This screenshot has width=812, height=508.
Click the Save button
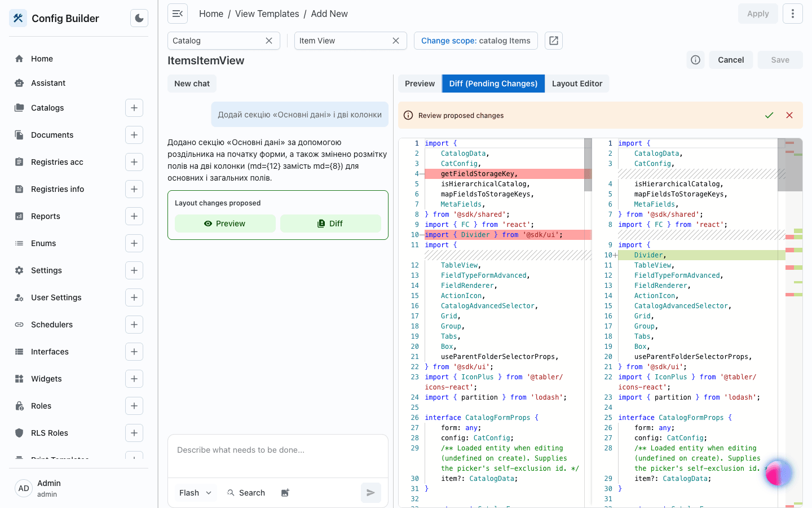tap(780, 60)
